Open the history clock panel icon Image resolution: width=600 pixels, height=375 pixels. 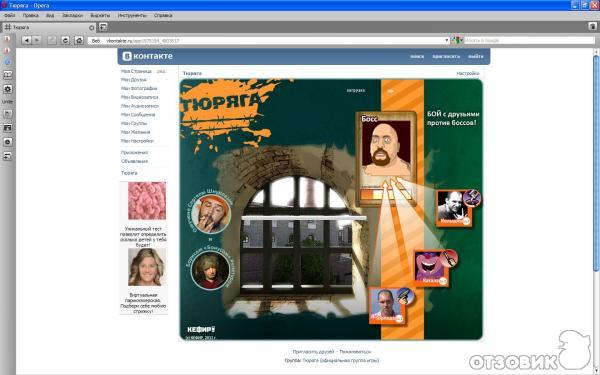pyautogui.click(x=8, y=142)
